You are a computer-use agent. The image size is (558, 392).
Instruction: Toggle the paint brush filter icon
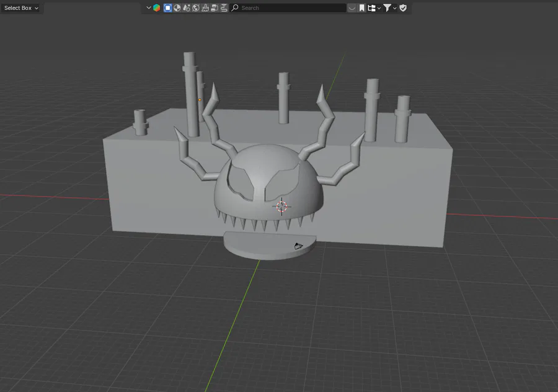click(205, 8)
